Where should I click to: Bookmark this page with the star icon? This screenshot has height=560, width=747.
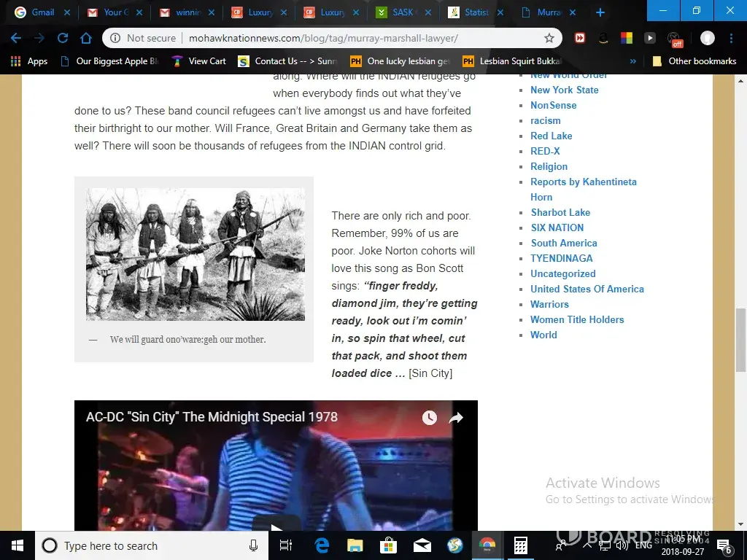pos(549,38)
